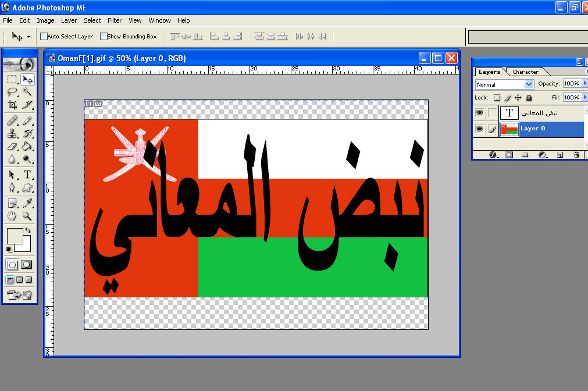Hide the Arabic text layer eye
The height and width of the screenshot is (391, 588).
pos(479,112)
